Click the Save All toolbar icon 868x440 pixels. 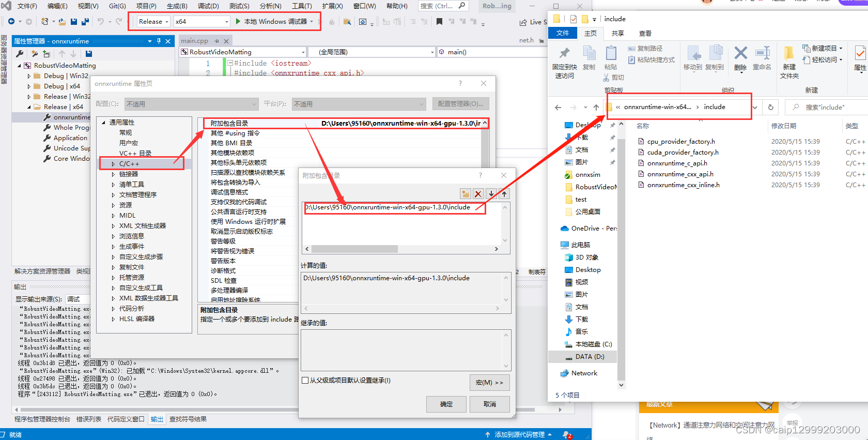[85, 22]
